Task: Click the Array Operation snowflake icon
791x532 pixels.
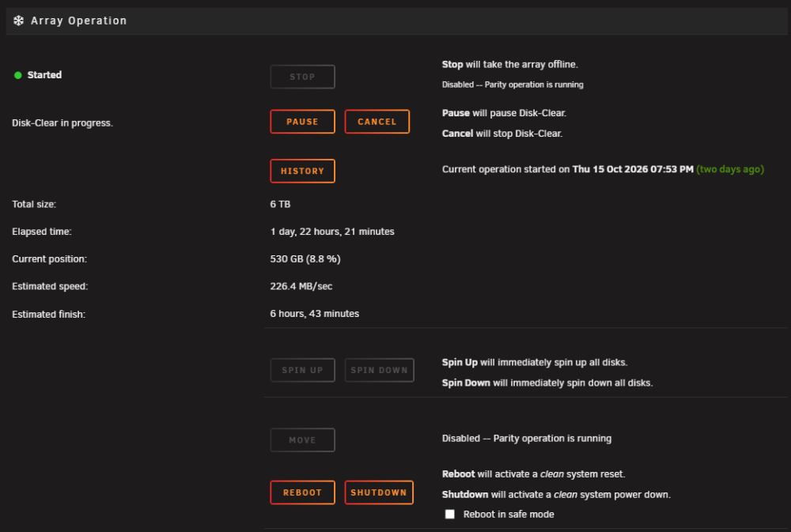Action: [x=19, y=21]
